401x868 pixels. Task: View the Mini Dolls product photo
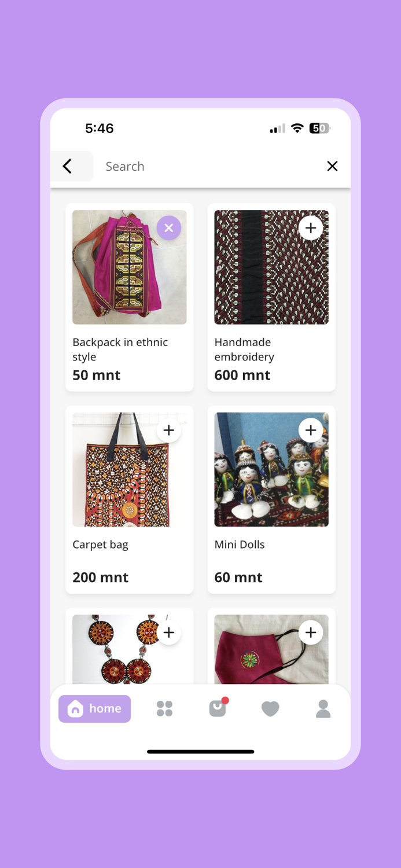(x=271, y=470)
